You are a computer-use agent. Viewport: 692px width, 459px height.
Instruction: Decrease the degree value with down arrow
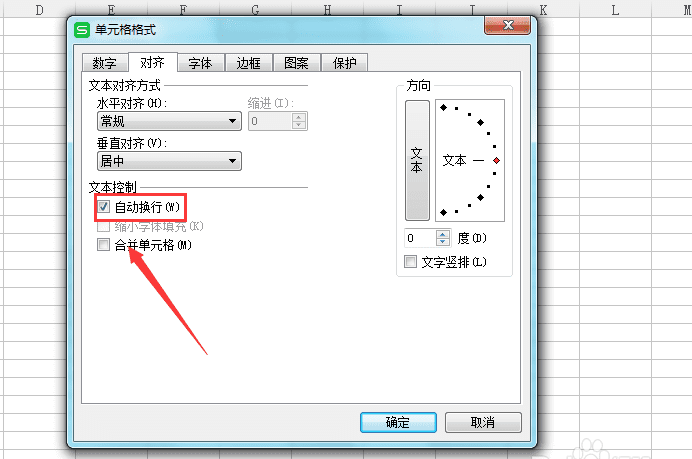point(443,242)
